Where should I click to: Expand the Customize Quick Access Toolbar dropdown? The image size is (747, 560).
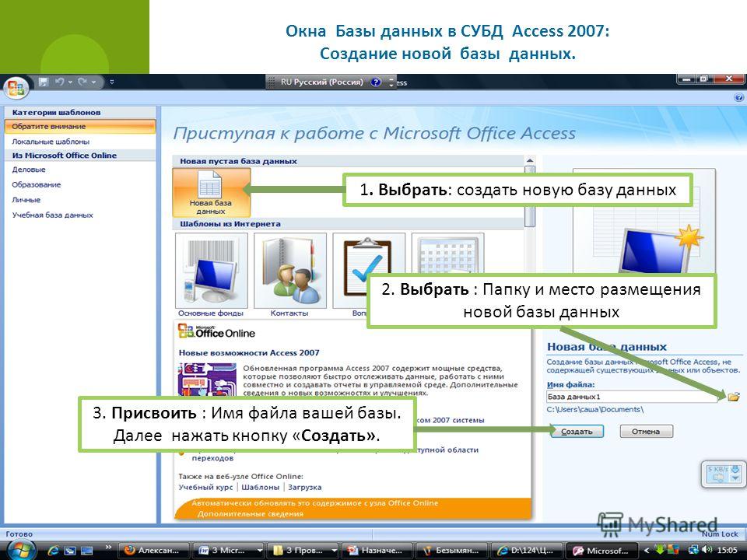(112, 82)
